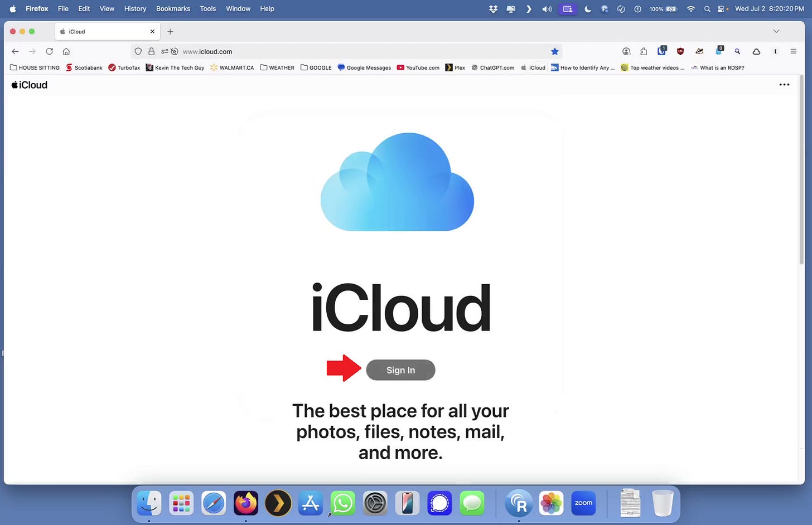This screenshot has height=525, width=812.
Task: Open the volume control in menu bar
Action: [x=547, y=9]
